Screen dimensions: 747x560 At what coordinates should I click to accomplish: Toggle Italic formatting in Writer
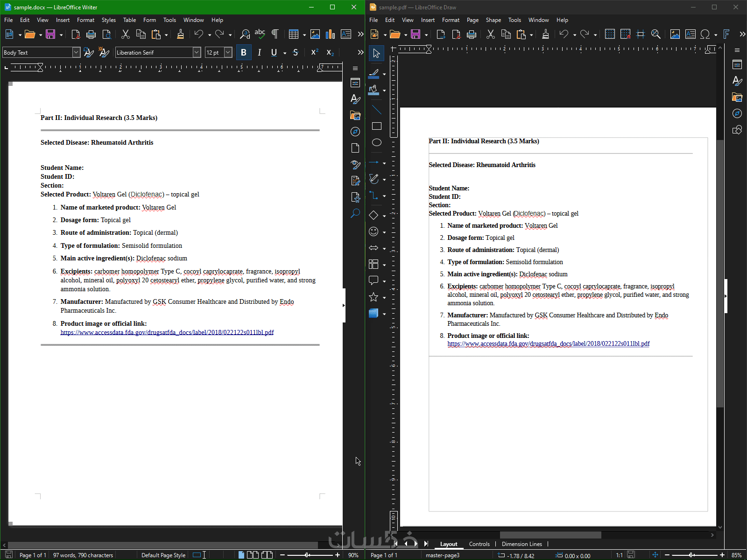click(259, 52)
